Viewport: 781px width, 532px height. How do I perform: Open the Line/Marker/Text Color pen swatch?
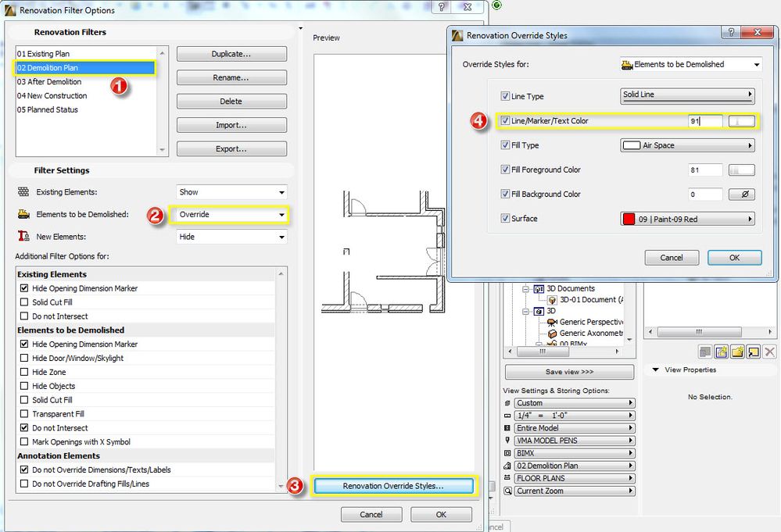point(742,121)
